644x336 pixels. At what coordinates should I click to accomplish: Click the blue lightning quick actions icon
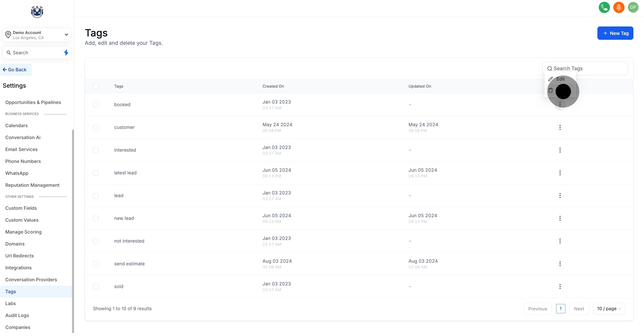coord(66,53)
